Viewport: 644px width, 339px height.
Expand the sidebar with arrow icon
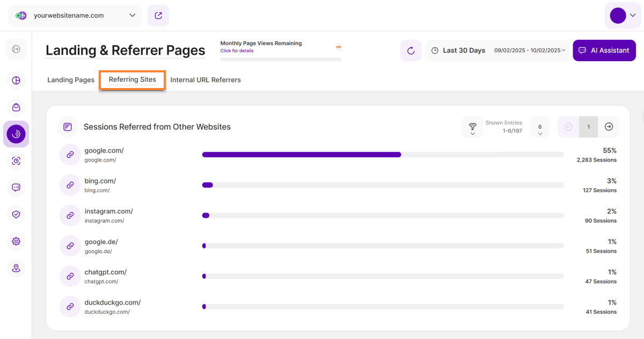16,49
